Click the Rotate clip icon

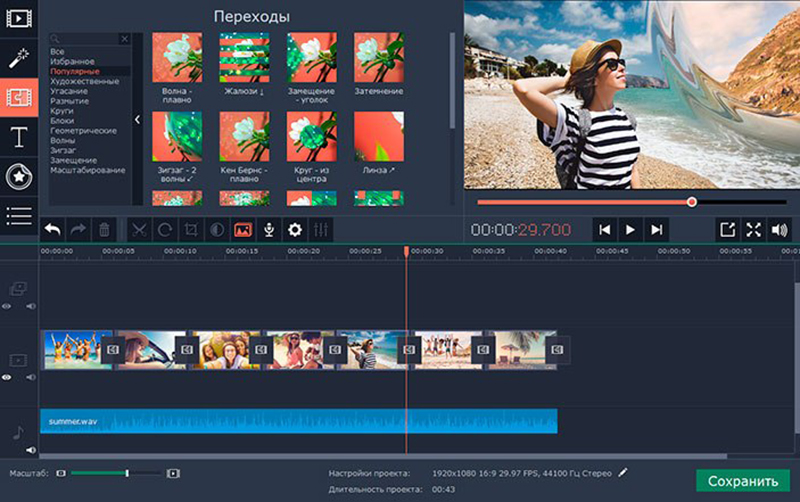tap(165, 230)
